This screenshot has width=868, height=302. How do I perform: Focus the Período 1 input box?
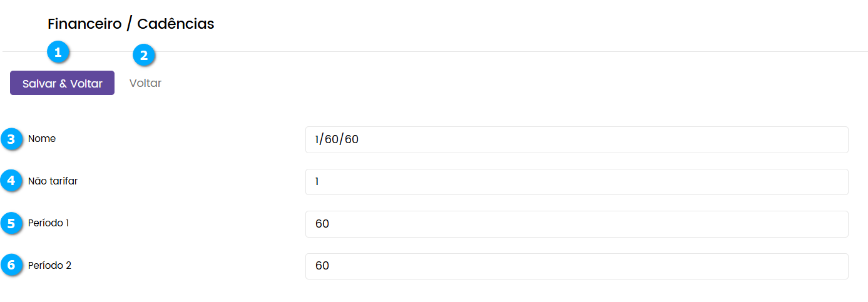[576, 224]
